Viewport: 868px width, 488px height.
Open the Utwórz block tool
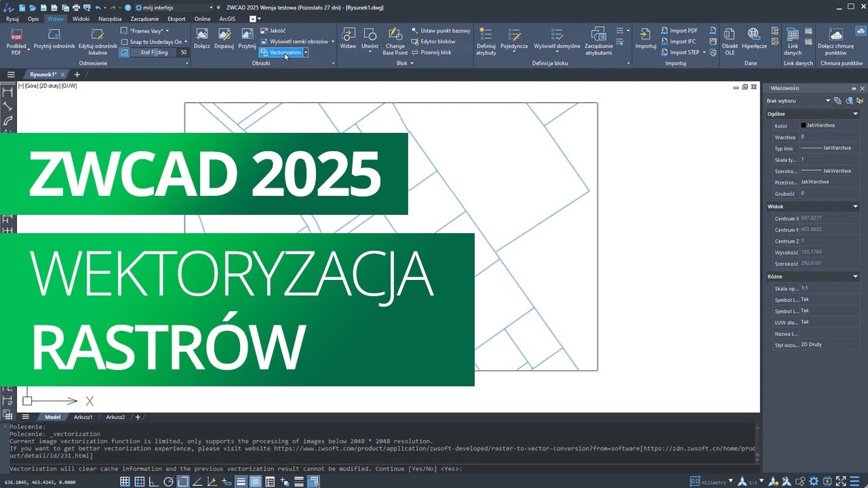370,39
